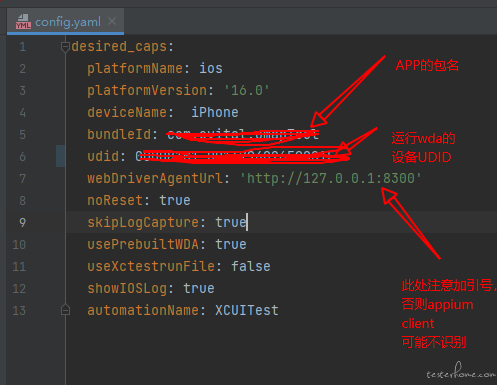The image size is (497, 385).
Task: Click the 'http://127.0.0.1:8300' URL value
Action: point(331,178)
